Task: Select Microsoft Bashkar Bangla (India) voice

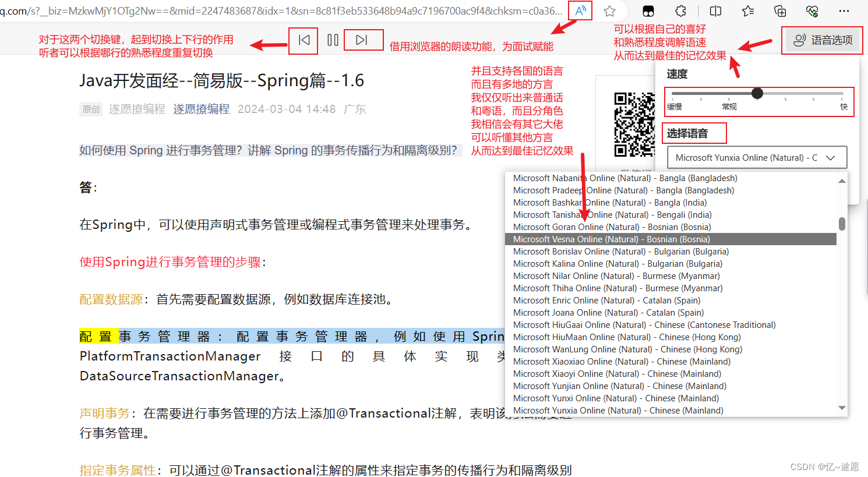Action: point(671,203)
